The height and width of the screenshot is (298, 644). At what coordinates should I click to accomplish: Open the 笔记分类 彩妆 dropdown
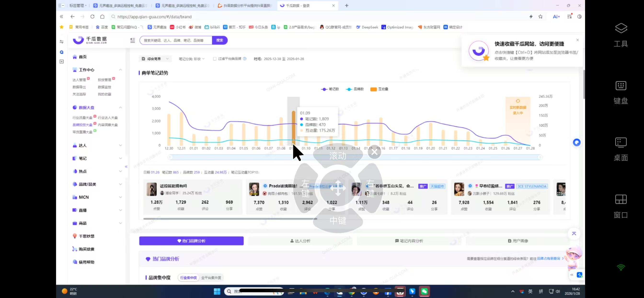coord(191,59)
